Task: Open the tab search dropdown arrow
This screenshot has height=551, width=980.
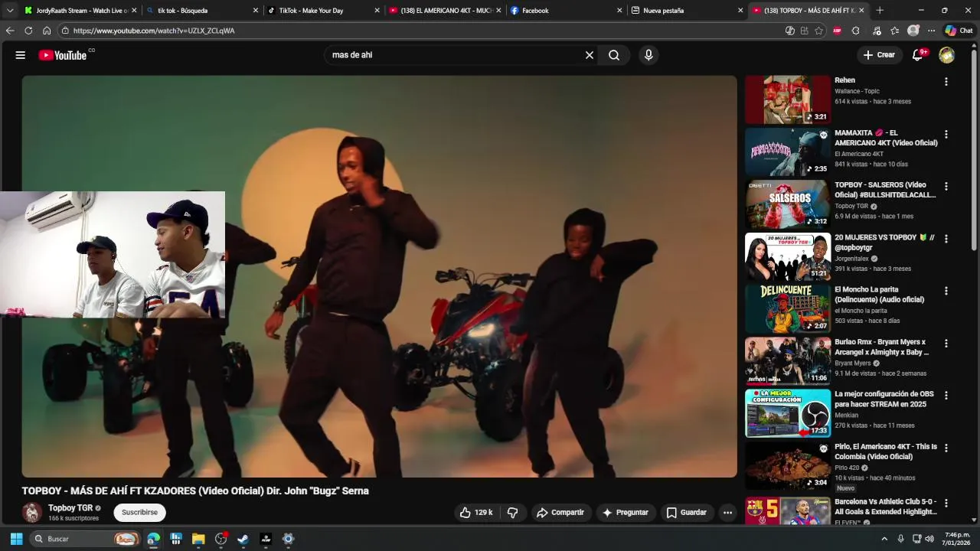Action: click(x=10, y=11)
